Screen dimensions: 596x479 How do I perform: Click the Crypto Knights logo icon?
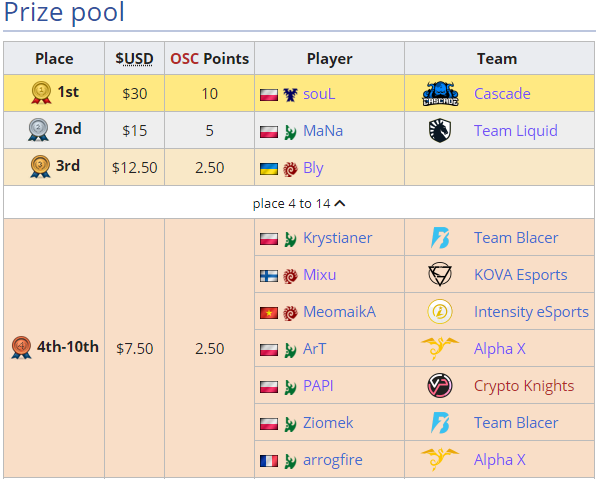click(440, 385)
